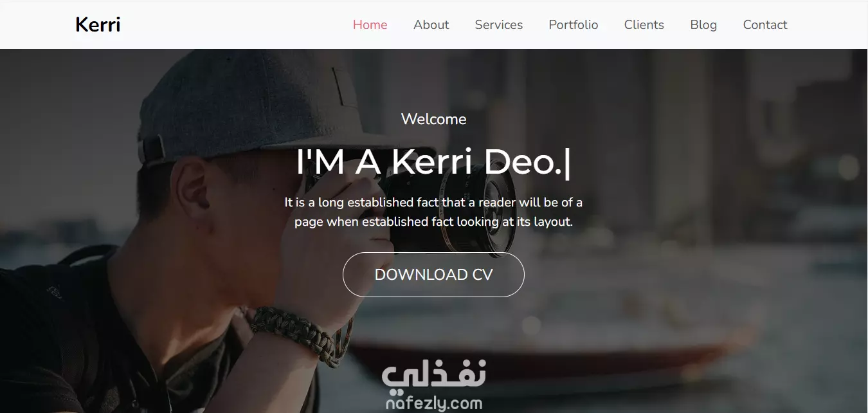This screenshot has width=868, height=413.
Task: Go to the About section
Action: point(431,25)
